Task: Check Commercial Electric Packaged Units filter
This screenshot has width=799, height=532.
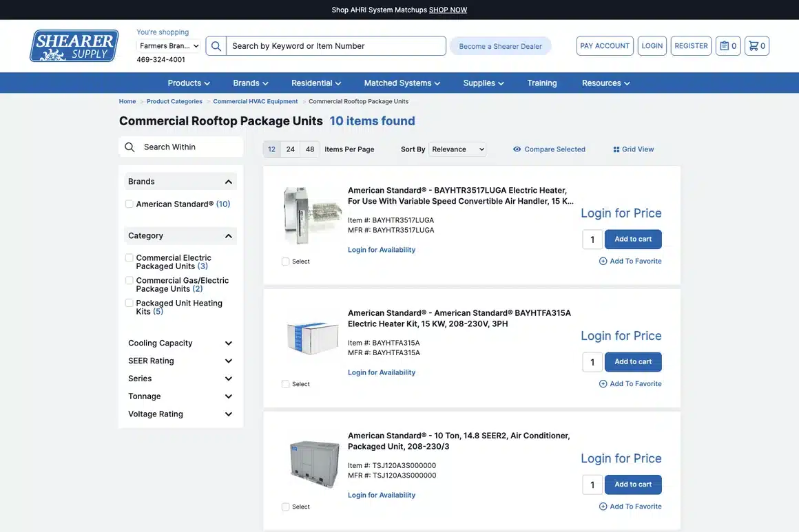Action: (129, 258)
